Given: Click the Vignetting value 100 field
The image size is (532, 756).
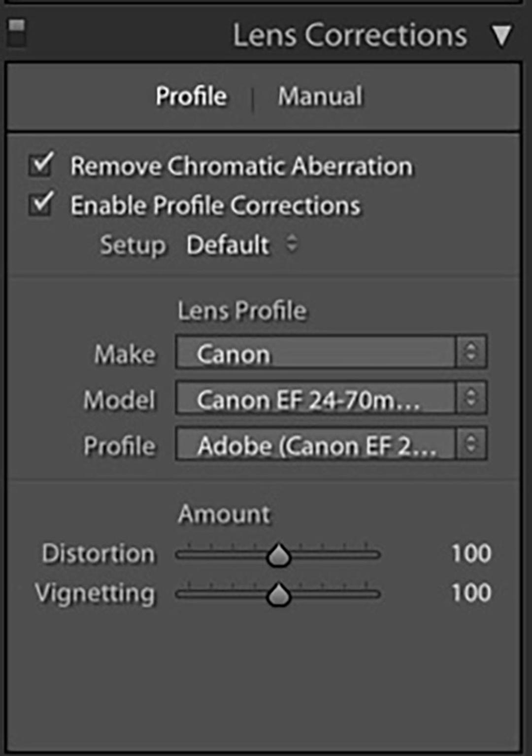Looking at the screenshot, I should coord(471,593).
